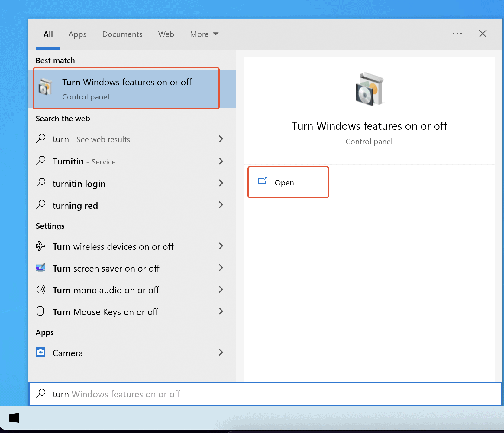The image size is (504, 433).
Task: Open 'Turn mono audio on or off' setting
Action: (x=132, y=290)
